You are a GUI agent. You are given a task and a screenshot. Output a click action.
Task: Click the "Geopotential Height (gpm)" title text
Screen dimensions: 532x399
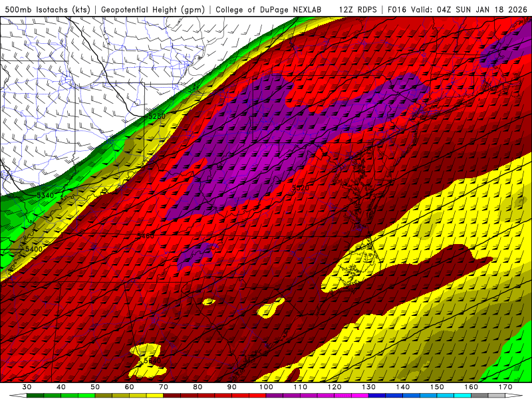point(153,9)
